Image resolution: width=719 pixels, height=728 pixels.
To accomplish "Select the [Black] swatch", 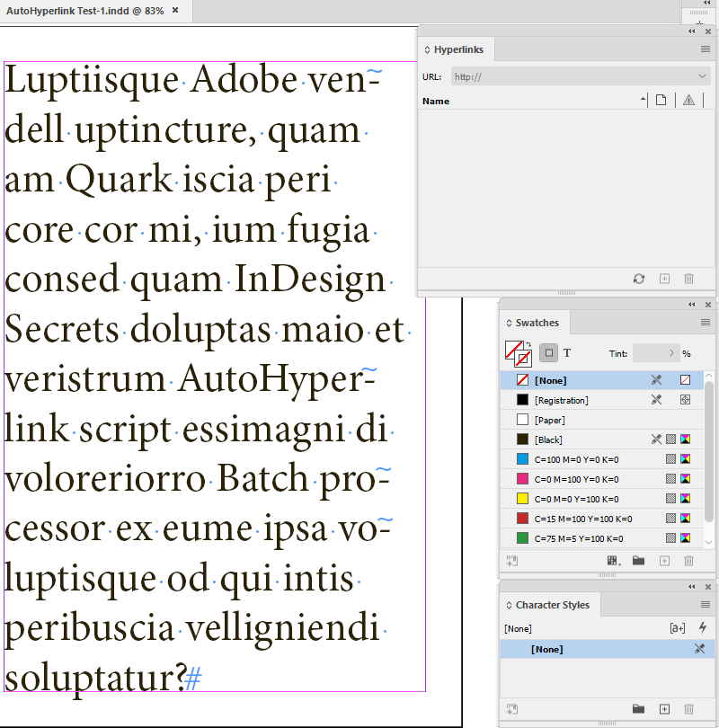I will (602, 439).
